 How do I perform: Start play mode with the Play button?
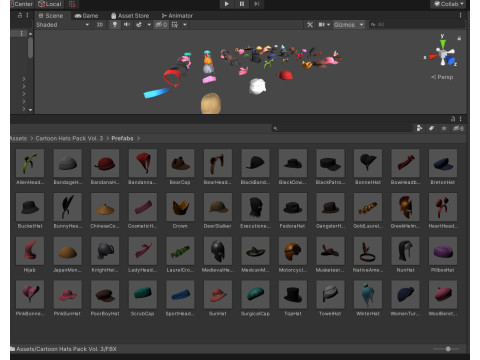227,4
